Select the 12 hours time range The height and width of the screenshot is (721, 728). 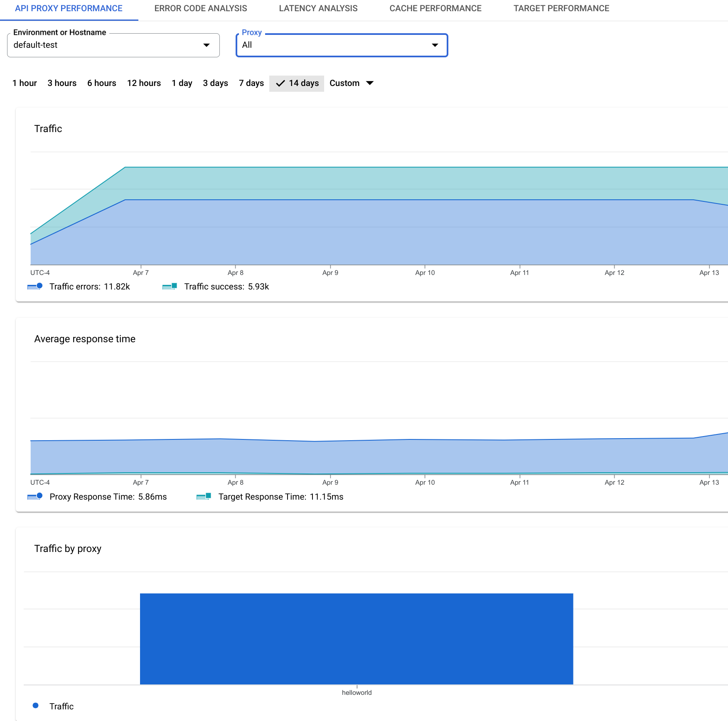coord(144,83)
